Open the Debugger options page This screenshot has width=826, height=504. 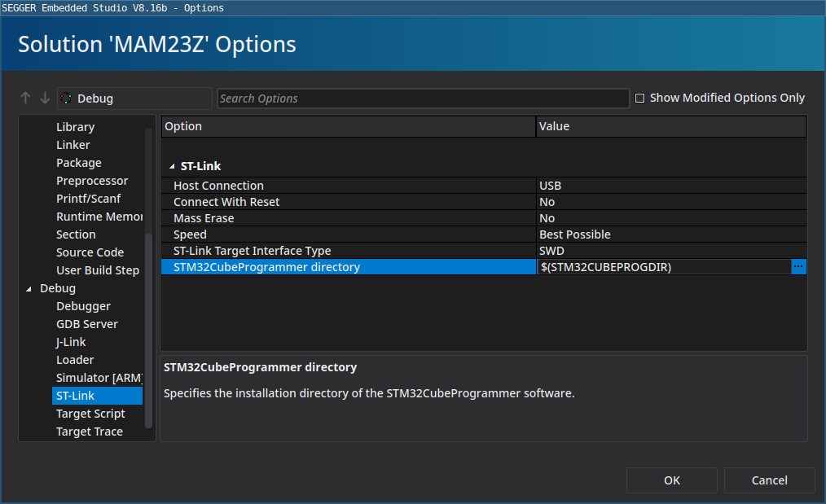pyautogui.click(x=83, y=306)
